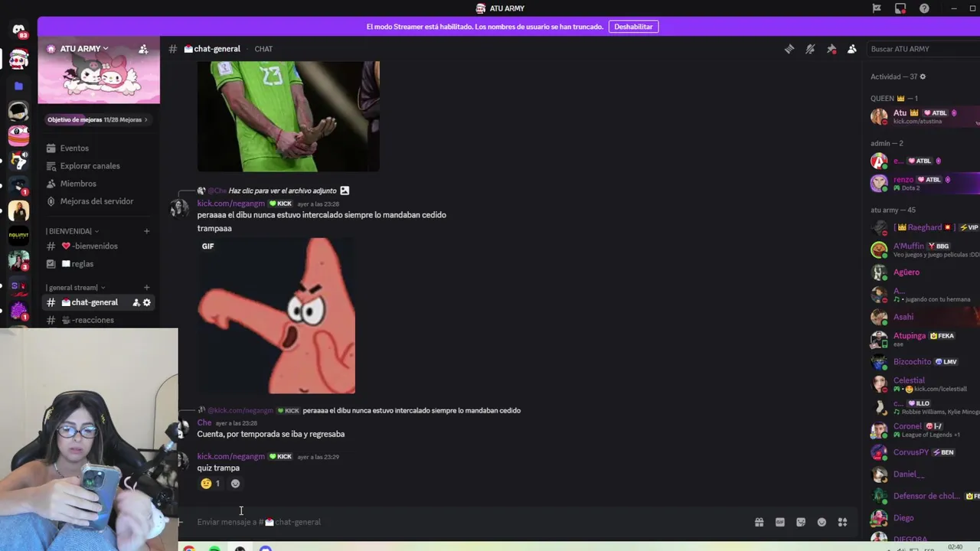The width and height of the screenshot is (980, 551).
Task: Click Discord icon in the taskbar
Action: [x=265, y=548]
